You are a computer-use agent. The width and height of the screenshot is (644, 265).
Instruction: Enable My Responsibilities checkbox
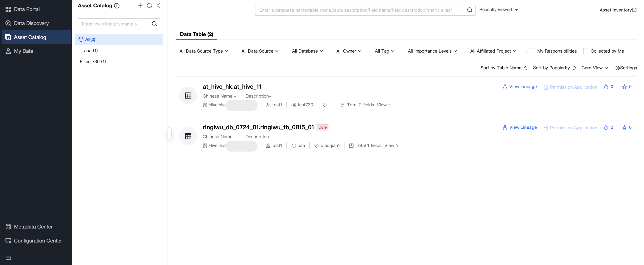532,51
